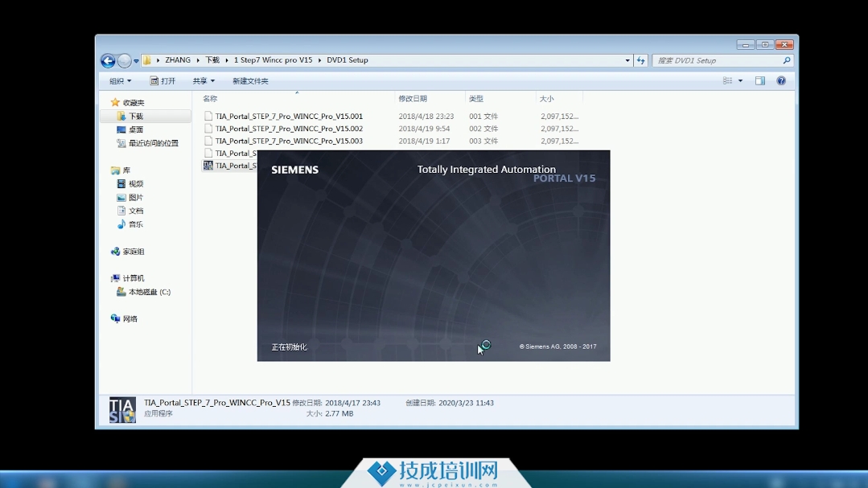The width and height of the screenshot is (868, 488).
Task: Open 视频 library in the sidebar
Action: tap(136, 183)
